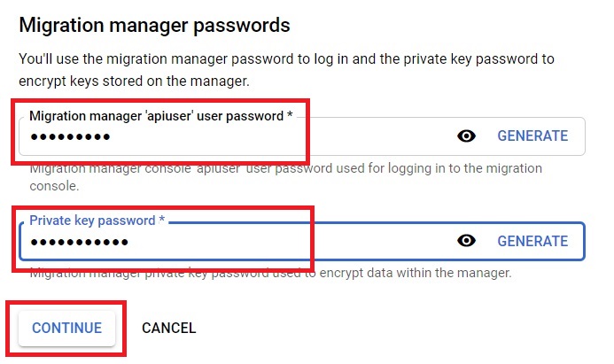Show the apiuser password with eye icon
The height and width of the screenshot is (364, 614).
click(466, 136)
